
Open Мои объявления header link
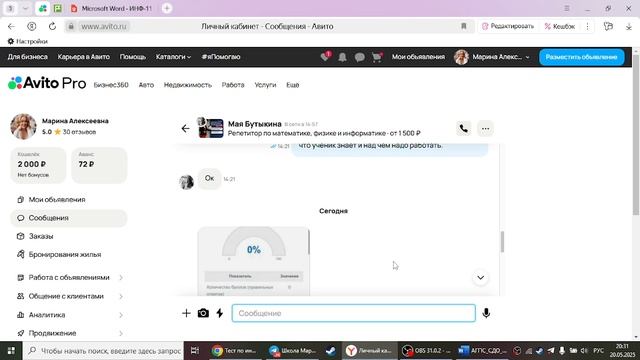click(418, 57)
